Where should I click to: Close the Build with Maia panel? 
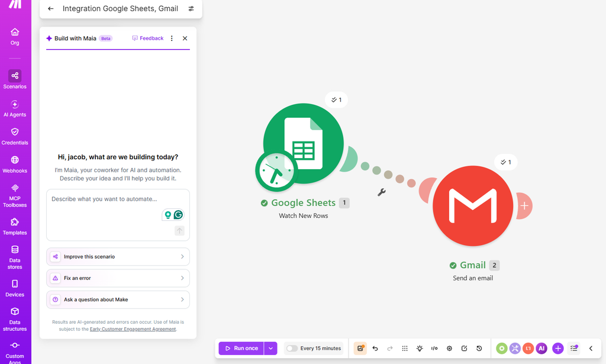pyautogui.click(x=185, y=38)
